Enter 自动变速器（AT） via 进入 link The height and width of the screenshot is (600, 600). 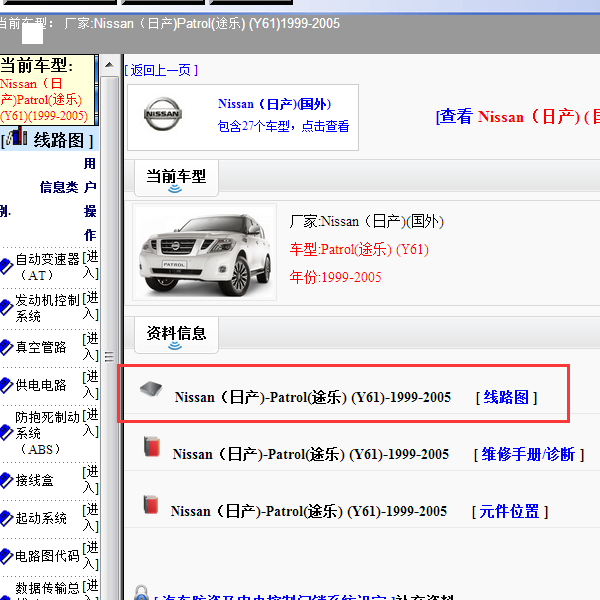click(x=91, y=265)
